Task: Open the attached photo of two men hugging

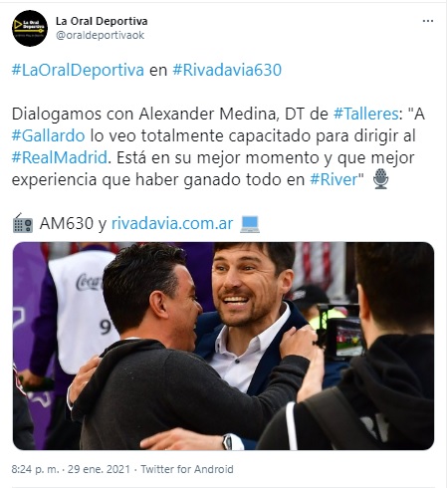Action: click(223, 346)
